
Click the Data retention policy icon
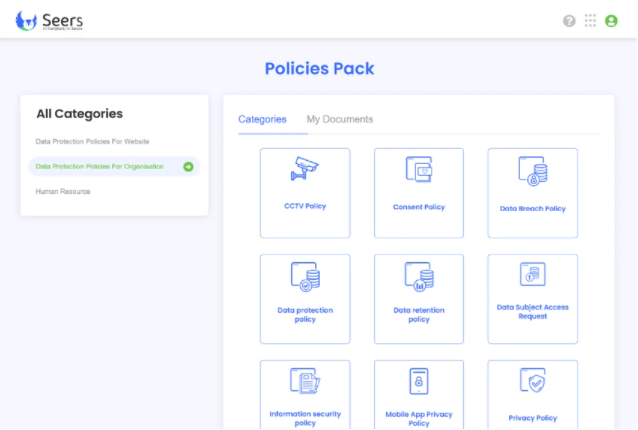pos(419,277)
